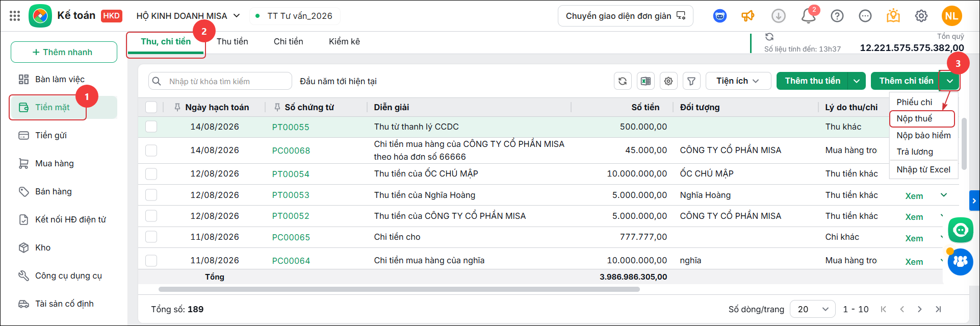Viewport: 980px width, 326px height.
Task: Refresh the Tồn quỹ balance data
Action: tap(769, 37)
